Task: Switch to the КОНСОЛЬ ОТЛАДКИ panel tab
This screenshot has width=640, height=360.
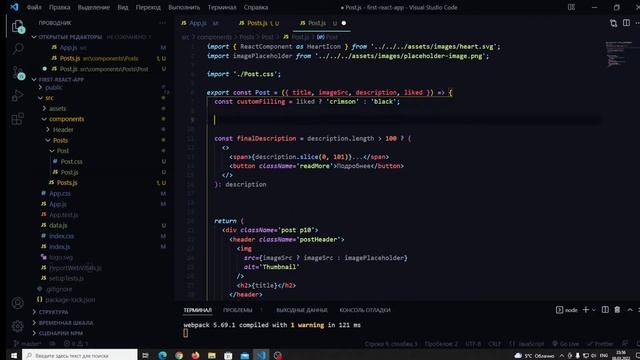Action: (x=365, y=310)
